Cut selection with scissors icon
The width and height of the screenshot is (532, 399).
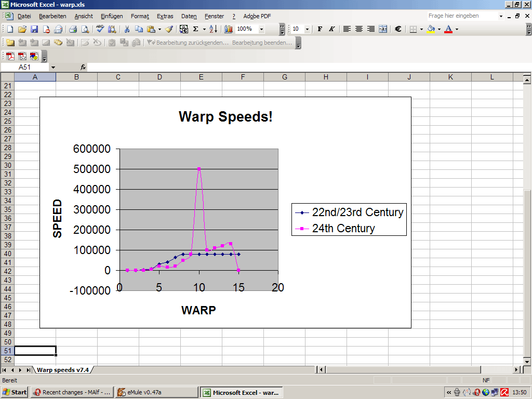coord(127,29)
